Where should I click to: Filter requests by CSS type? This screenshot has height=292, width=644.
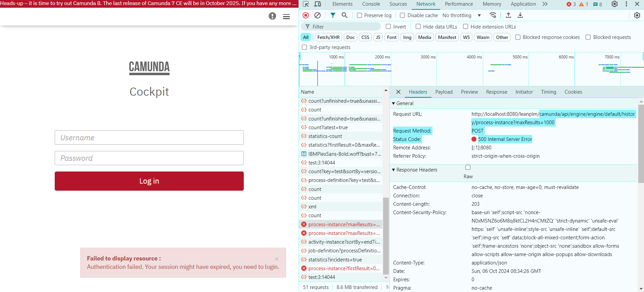pyautogui.click(x=365, y=37)
